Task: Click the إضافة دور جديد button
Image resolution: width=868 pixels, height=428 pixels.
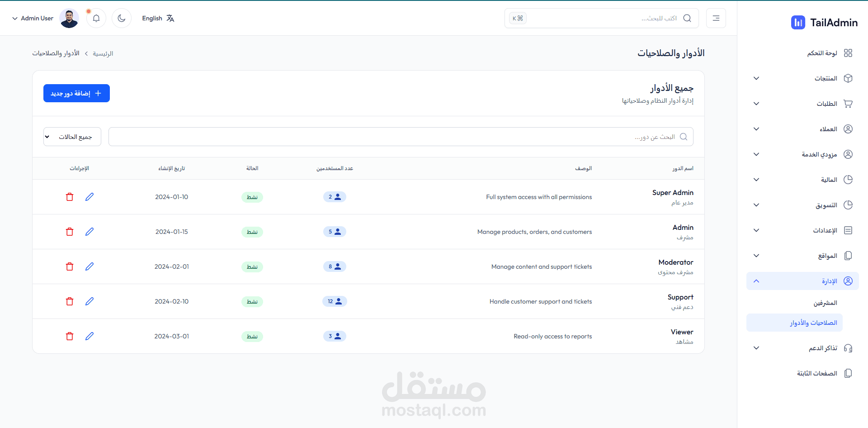Action: 76,93
